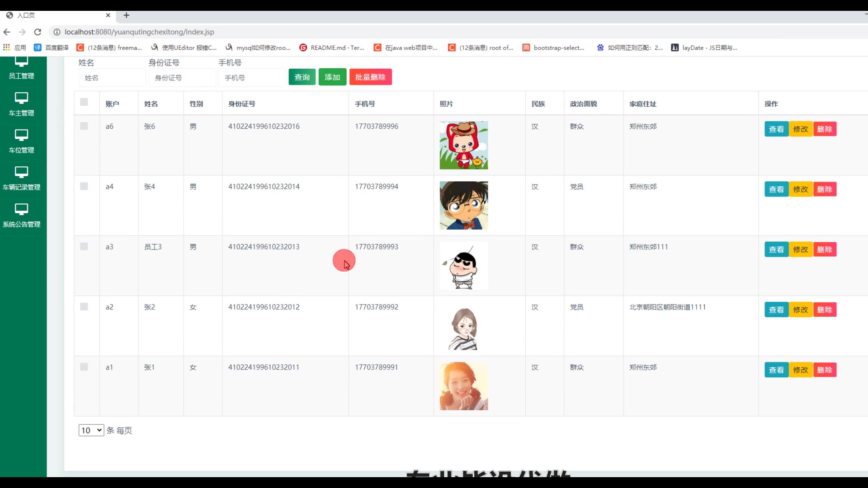Open 车位管理 monitor icon in sidebar
Screen dimensions: 868x488
pos(21,135)
